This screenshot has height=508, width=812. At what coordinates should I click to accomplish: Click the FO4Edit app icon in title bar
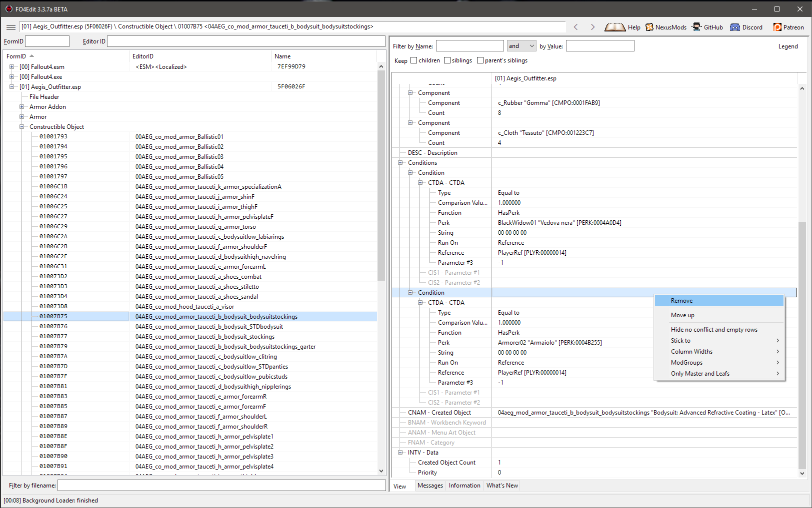(x=8, y=9)
